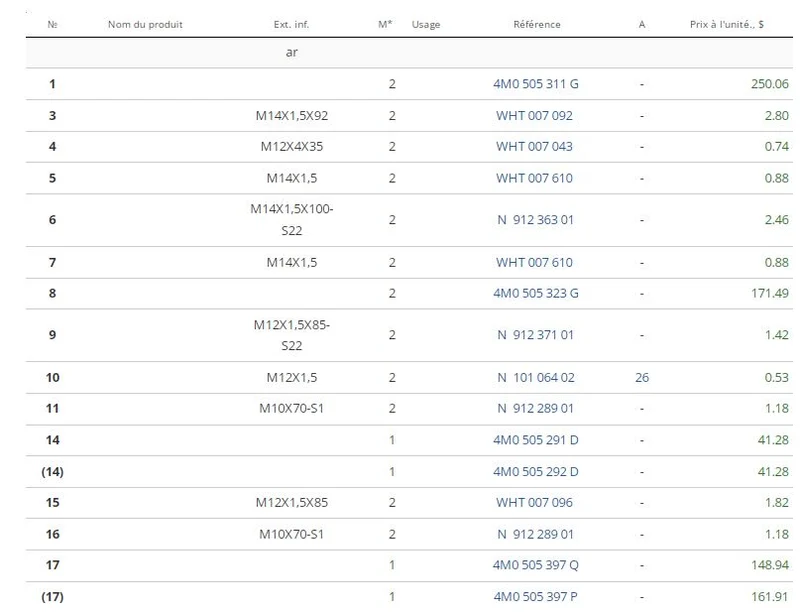Click reference WHT 007 043

534,147
